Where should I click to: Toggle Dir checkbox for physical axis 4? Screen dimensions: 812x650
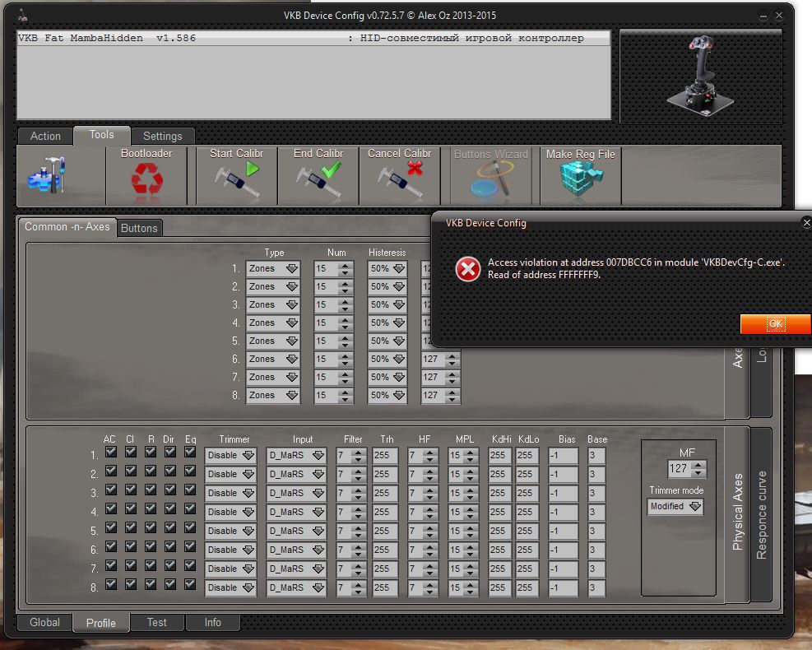click(x=170, y=508)
